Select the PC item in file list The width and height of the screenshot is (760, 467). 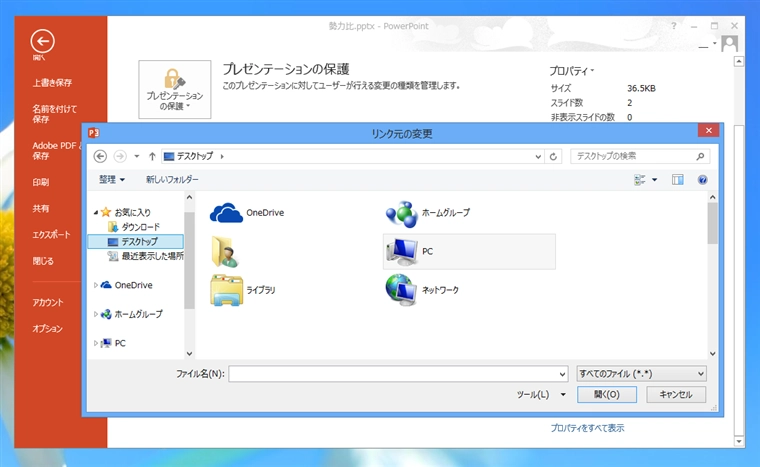click(469, 252)
